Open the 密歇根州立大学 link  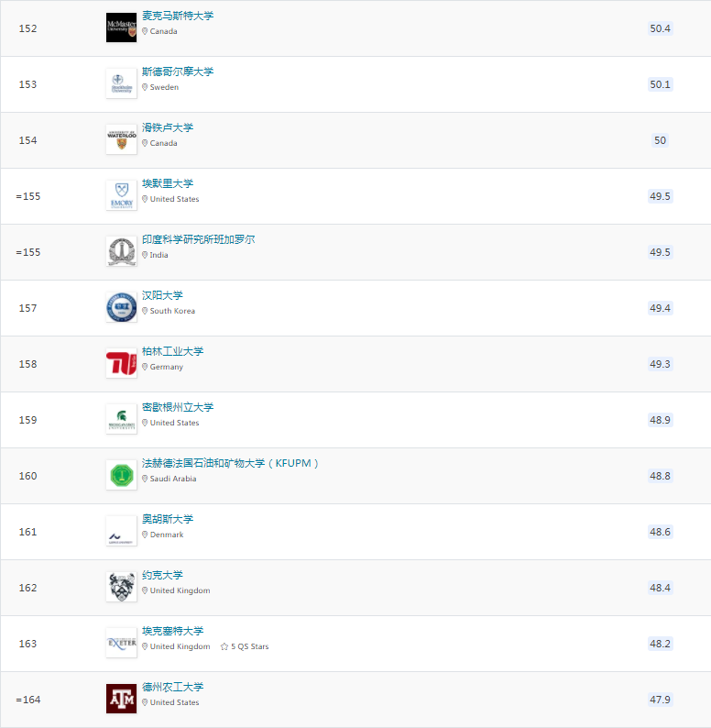178,407
